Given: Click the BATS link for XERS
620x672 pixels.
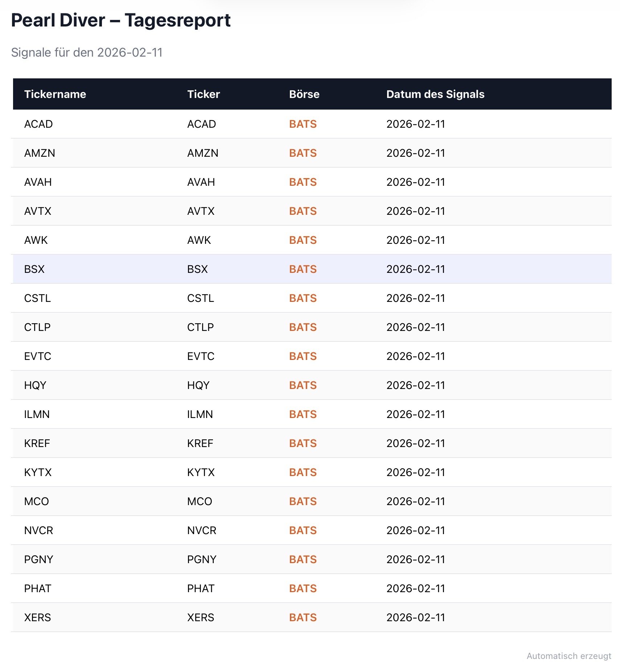Looking at the screenshot, I should click(303, 618).
